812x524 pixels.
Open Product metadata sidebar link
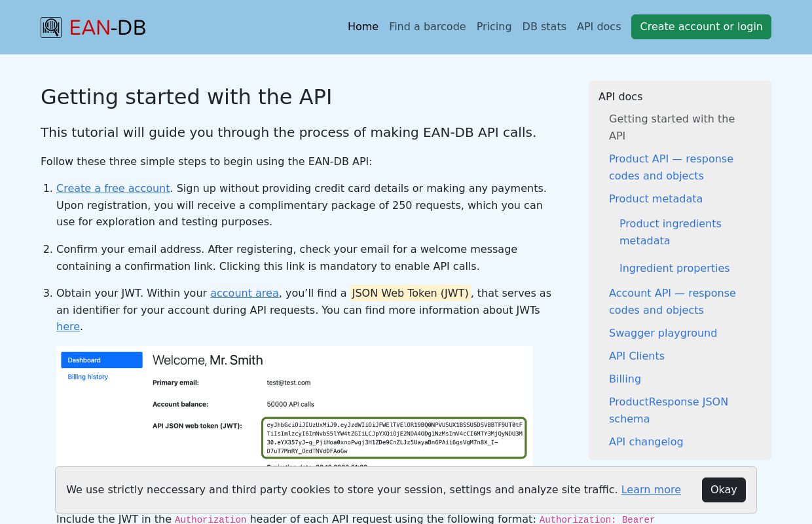point(655,198)
